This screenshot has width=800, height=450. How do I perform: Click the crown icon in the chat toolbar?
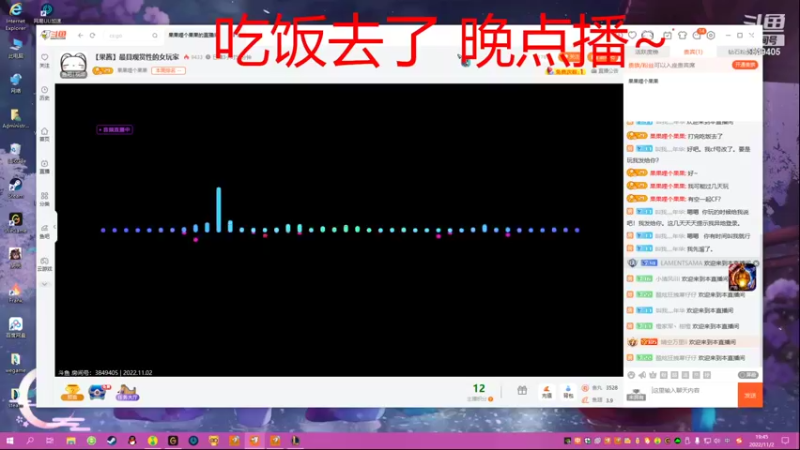[653, 375]
